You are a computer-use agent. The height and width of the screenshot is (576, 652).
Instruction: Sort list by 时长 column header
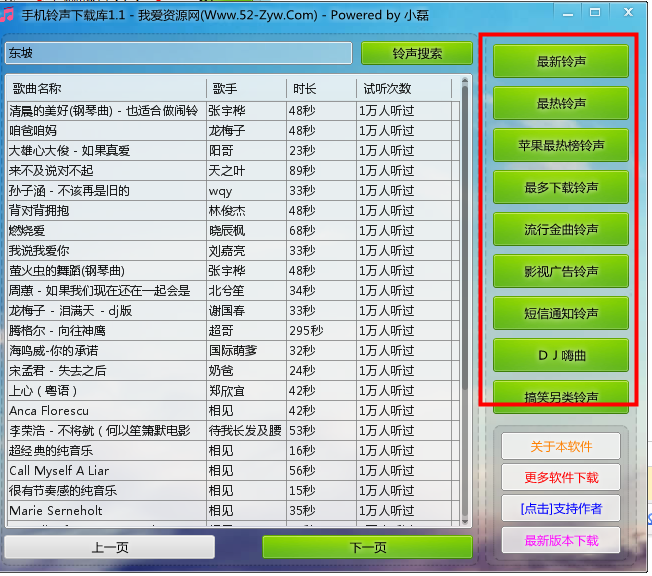click(320, 88)
